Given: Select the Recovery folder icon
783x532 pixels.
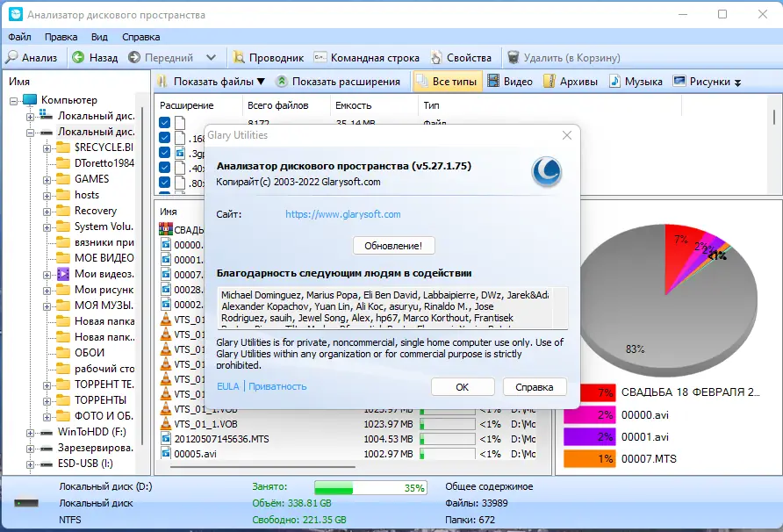Looking at the screenshot, I should [x=63, y=211].
